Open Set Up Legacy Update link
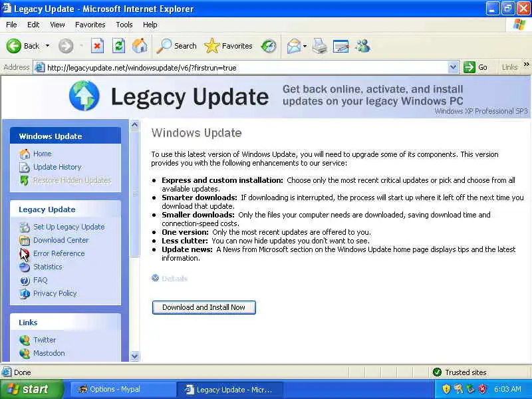 coord(69,227)
